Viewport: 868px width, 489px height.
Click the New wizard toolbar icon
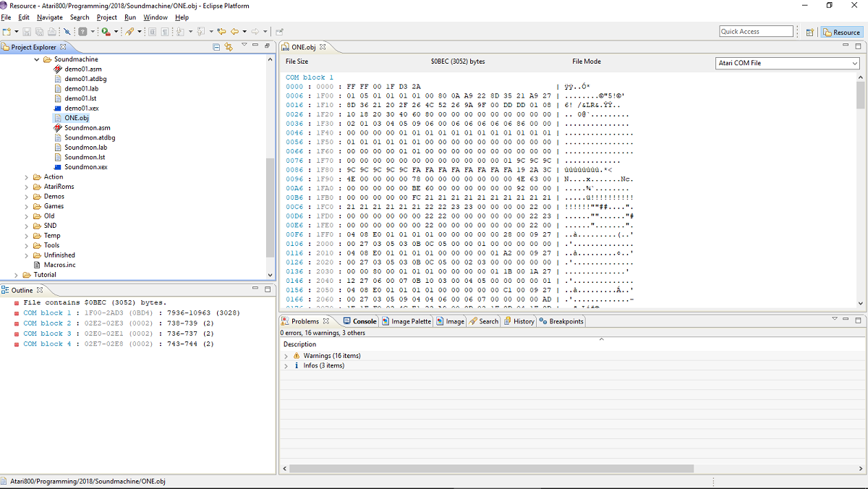pyautogui.click(x=7, y=32)
